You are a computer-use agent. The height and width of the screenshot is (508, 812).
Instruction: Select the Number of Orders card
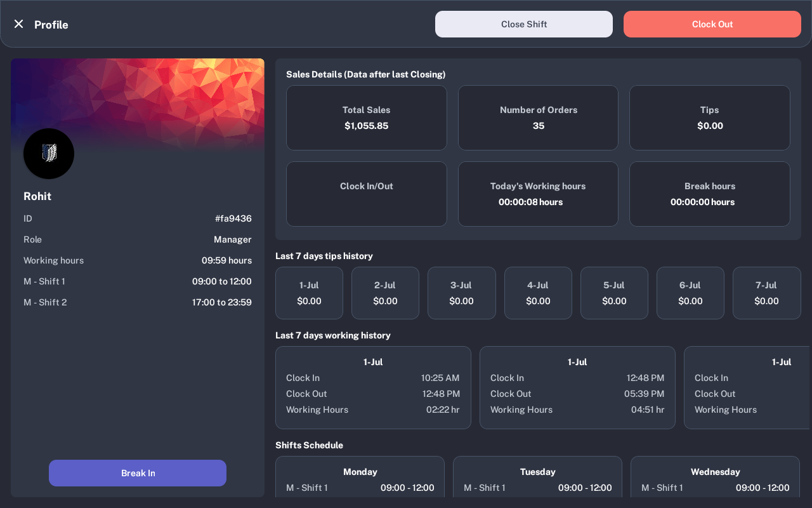[538, 118]
